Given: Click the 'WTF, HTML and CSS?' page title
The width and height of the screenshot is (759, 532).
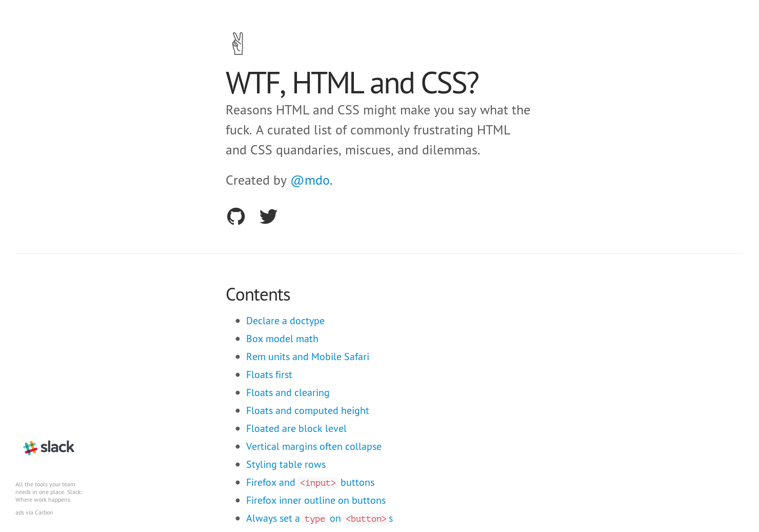Looking at the screenshot, I should tap(352, 82).
